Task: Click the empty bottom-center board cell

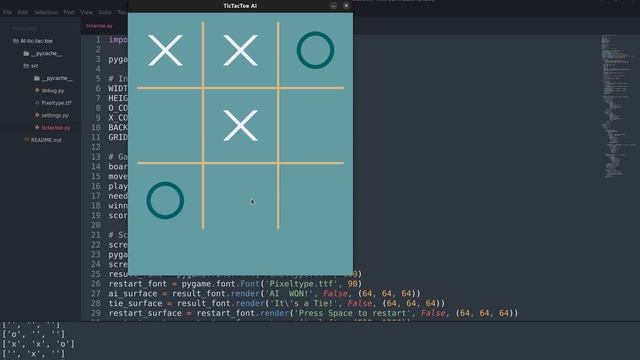Action: point(240,197)
